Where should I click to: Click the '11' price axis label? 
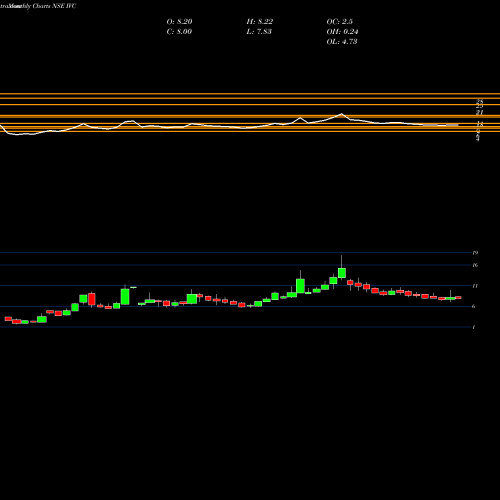[x=475, y=286]
